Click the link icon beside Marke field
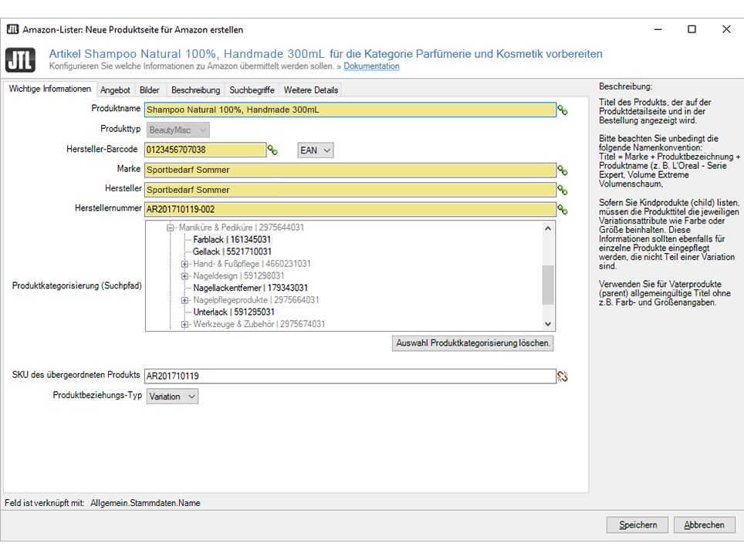Screen dimensions: 744x560 coord(563,170)
